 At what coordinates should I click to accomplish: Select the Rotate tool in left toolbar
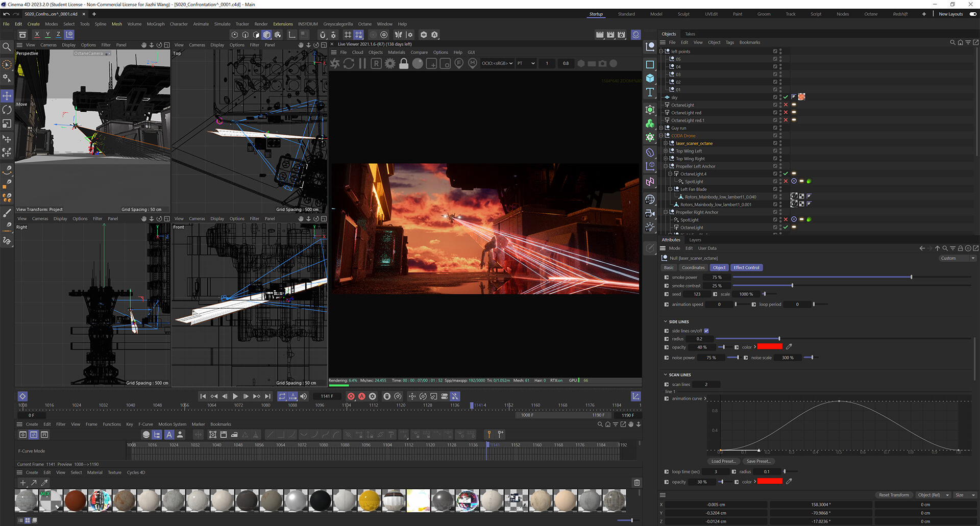(7, 110)
